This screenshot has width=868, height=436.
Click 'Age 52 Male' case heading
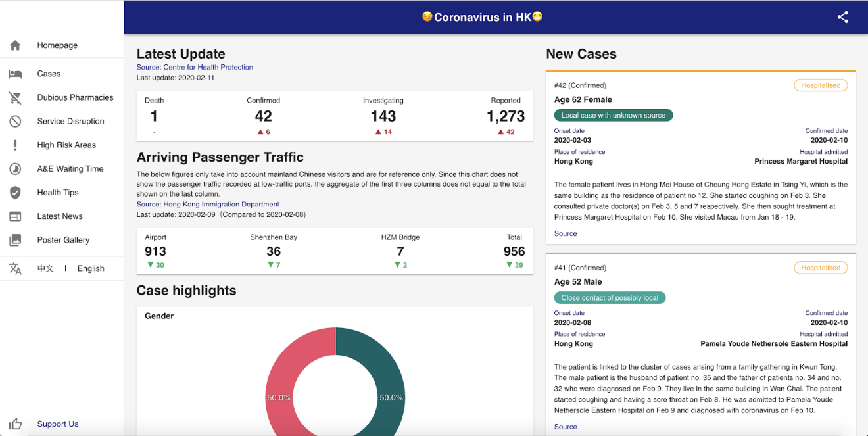[x=578, y=282]
